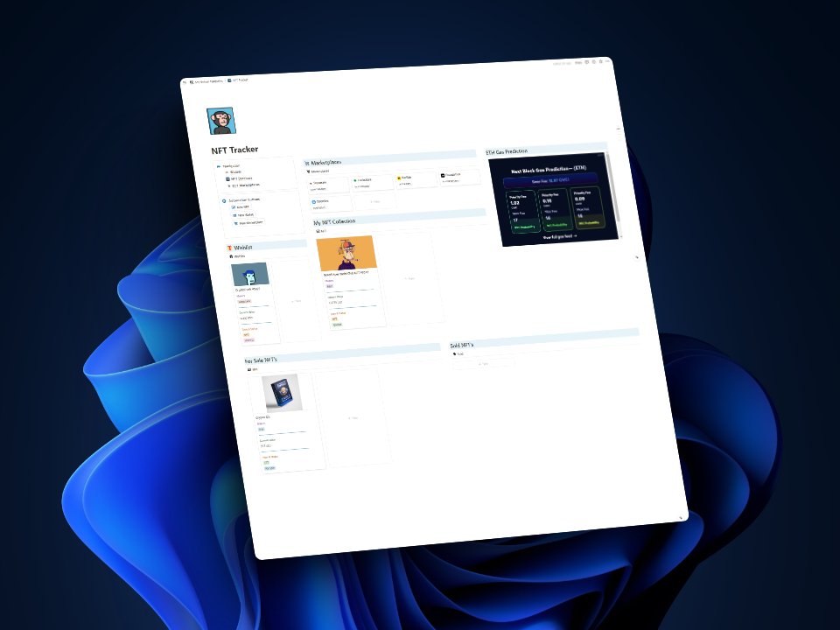Open the NFT Tracker breadcrumb link
840x630 pixels.
tap(238, 80)
